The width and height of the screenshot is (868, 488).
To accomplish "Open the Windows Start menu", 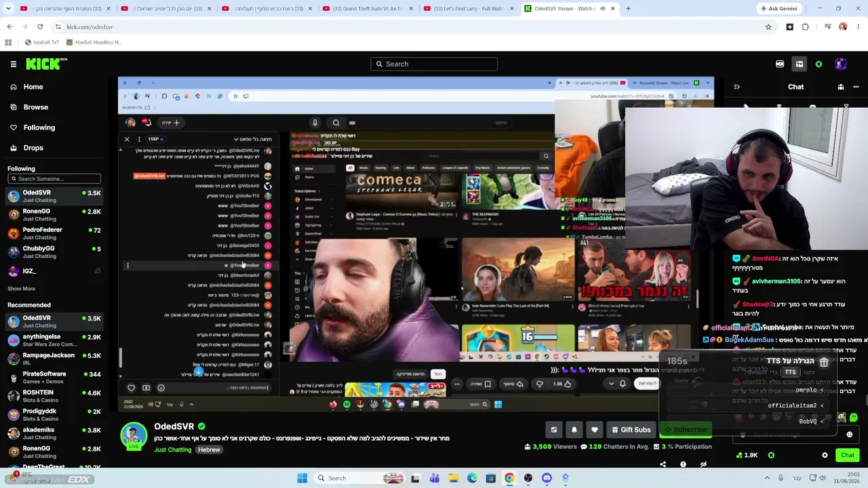I will (302, 478).
